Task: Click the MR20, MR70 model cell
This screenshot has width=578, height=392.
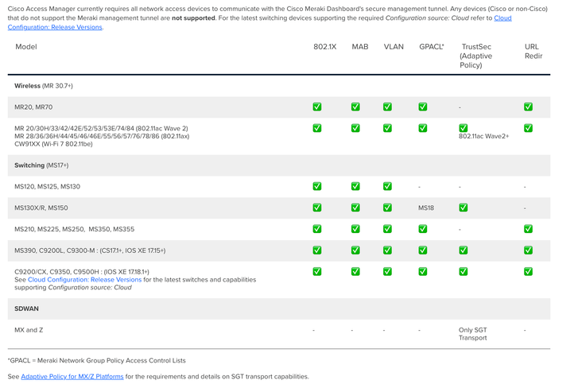Action: pos(33,107)
